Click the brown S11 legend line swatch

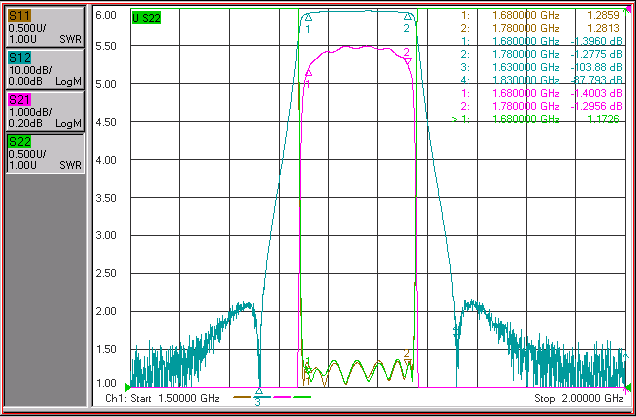coord(242,397)
